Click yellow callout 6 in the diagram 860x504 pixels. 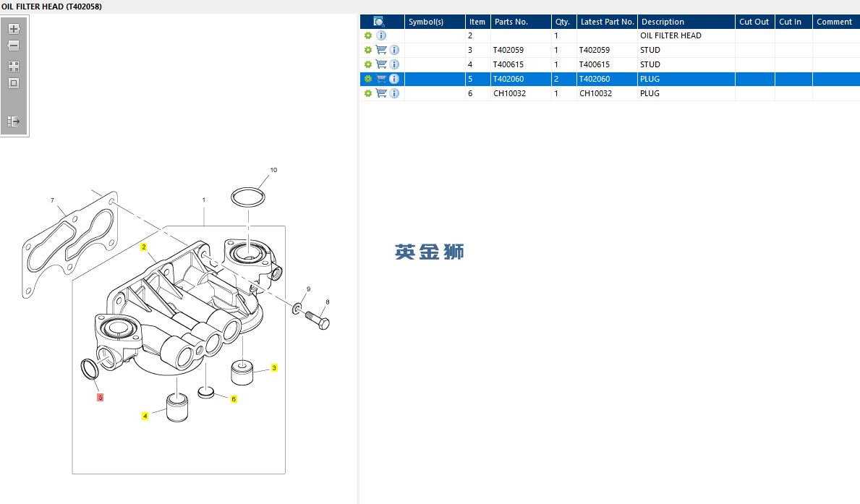click(x=234, y=399)
